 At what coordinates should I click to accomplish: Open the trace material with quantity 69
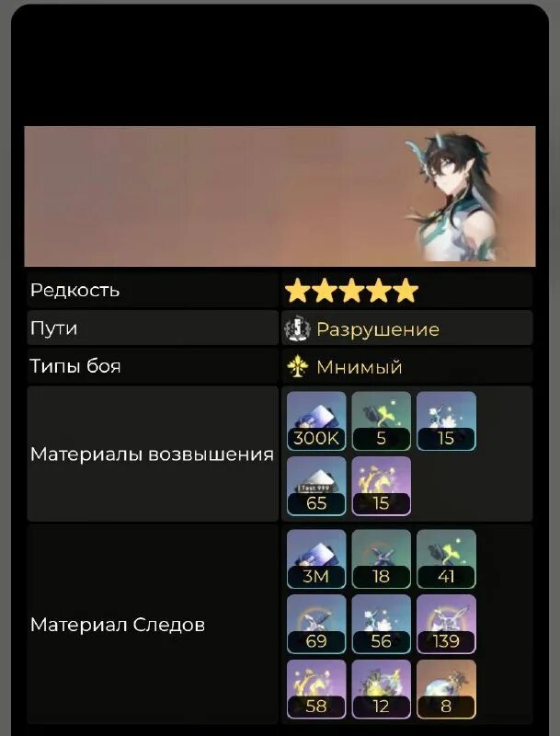[316, 625]
